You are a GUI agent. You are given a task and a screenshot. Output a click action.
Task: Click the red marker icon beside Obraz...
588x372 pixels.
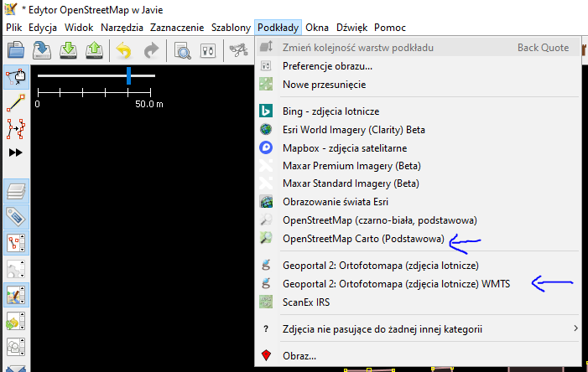pyautogui.click(x=266, y=355)
